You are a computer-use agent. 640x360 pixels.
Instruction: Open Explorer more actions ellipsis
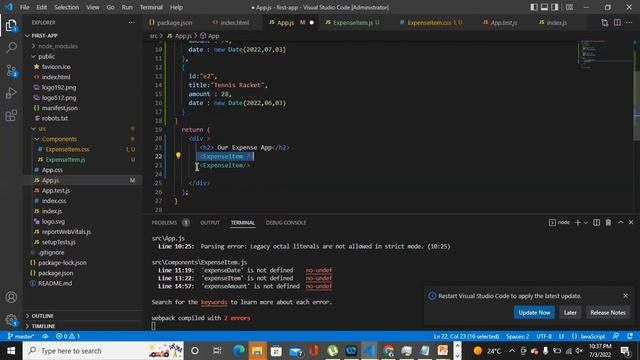[x=131, y=23]
